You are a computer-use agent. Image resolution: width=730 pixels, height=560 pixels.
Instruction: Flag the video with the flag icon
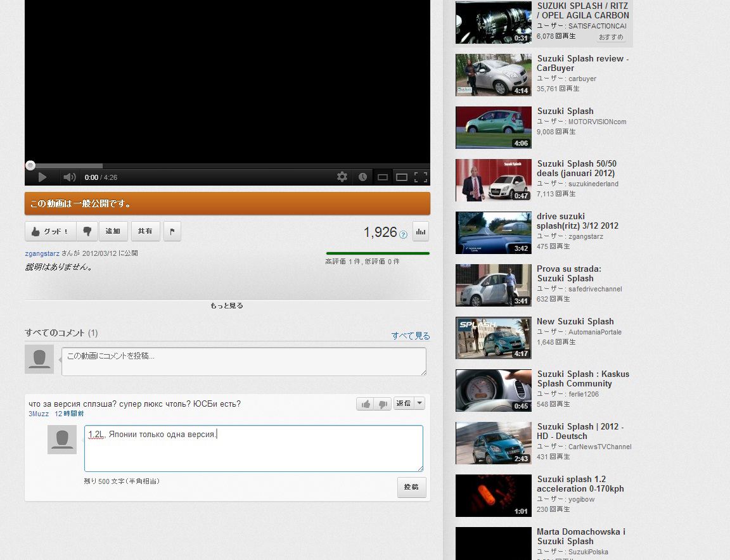click(x=172, y=231)
